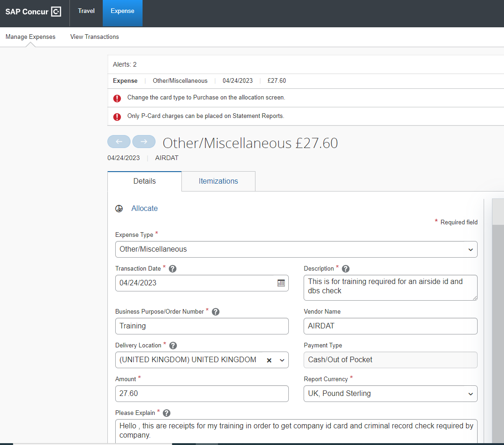Click the Allocate pie chart icon
504x445 pixels.
pos(119,208)
